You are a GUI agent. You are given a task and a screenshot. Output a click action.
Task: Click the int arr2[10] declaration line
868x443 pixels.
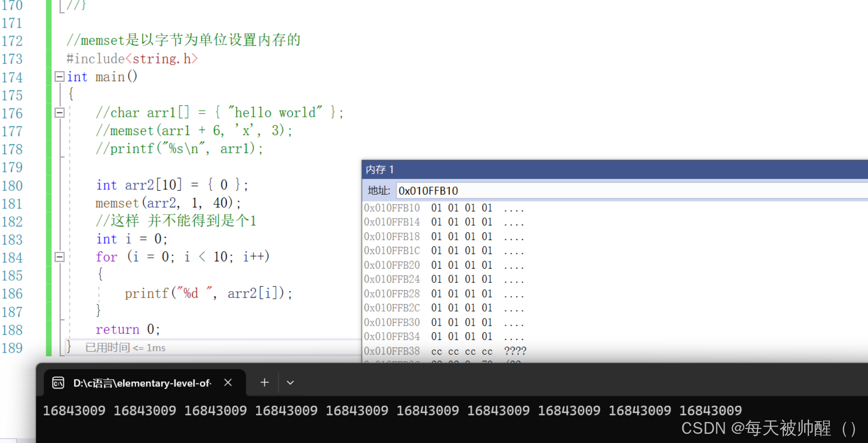pos(172,185)
